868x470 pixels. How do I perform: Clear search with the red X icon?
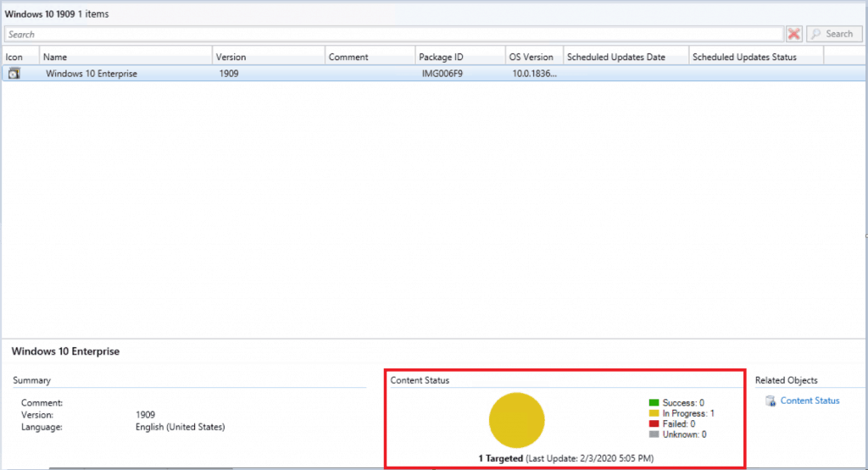coord(794,34)
